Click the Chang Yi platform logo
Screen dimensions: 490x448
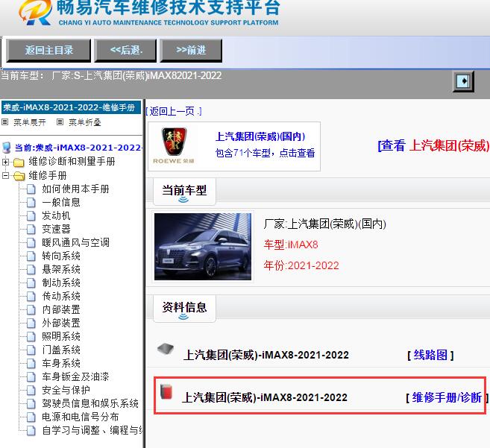click(x=35, y=13)
